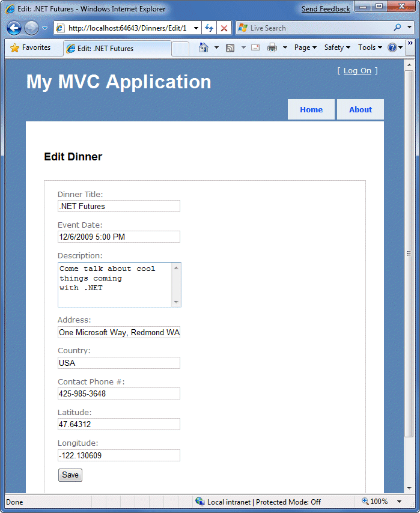
Task: Open the recent pages dropdown next to Forward
Action: [45, 28]
